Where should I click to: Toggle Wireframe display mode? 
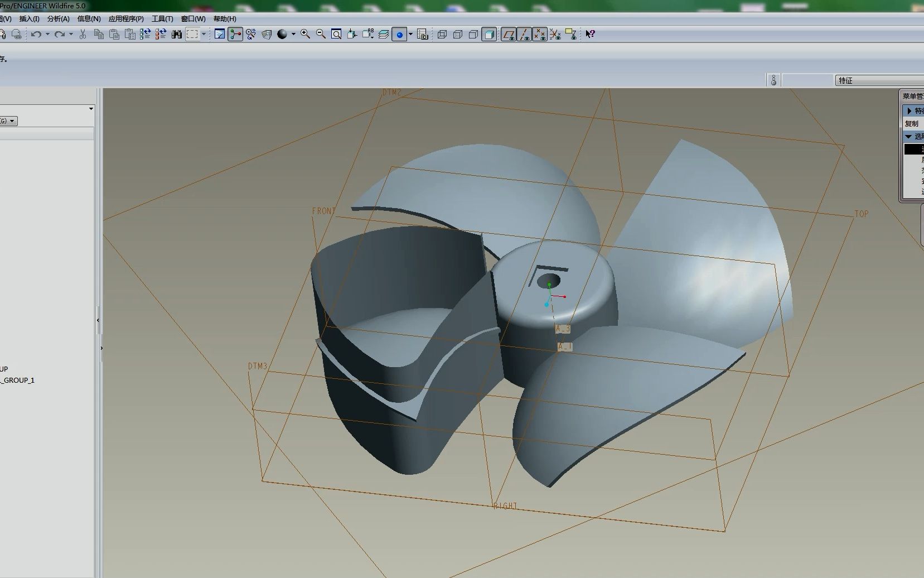[442, 35]
